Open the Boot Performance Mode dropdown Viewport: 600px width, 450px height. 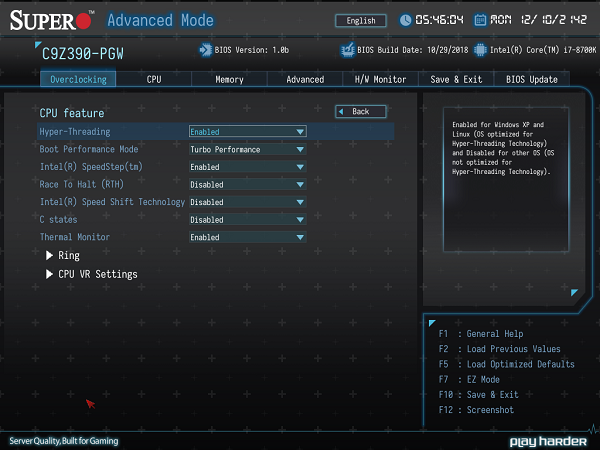tap(248, 149)
